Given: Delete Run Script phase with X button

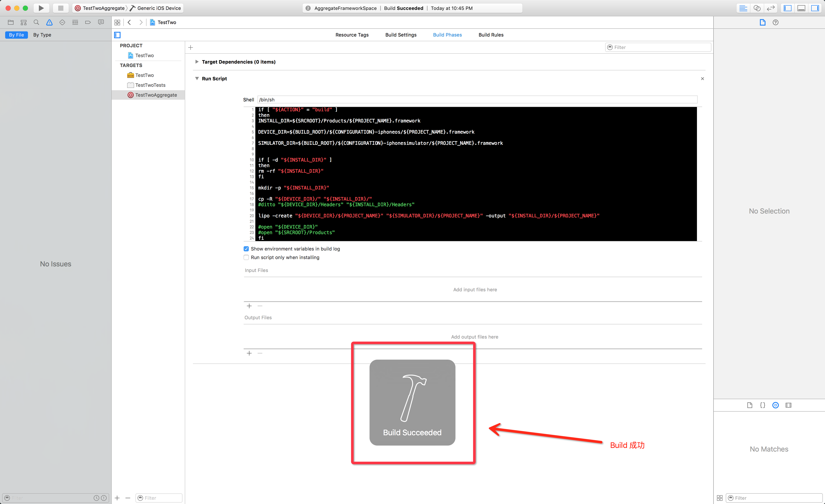Looking at the screenshot, I should [703, 79].
